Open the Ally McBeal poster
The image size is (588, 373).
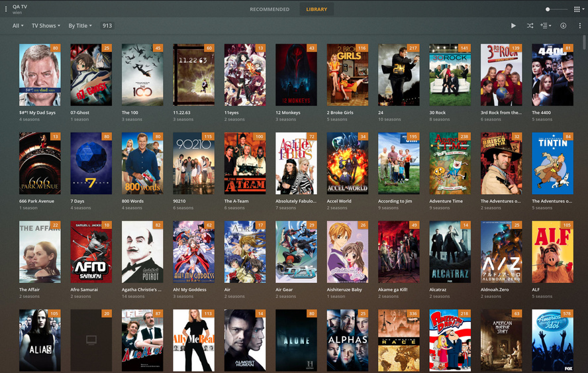pyautogui.click(x=193, y=341)
